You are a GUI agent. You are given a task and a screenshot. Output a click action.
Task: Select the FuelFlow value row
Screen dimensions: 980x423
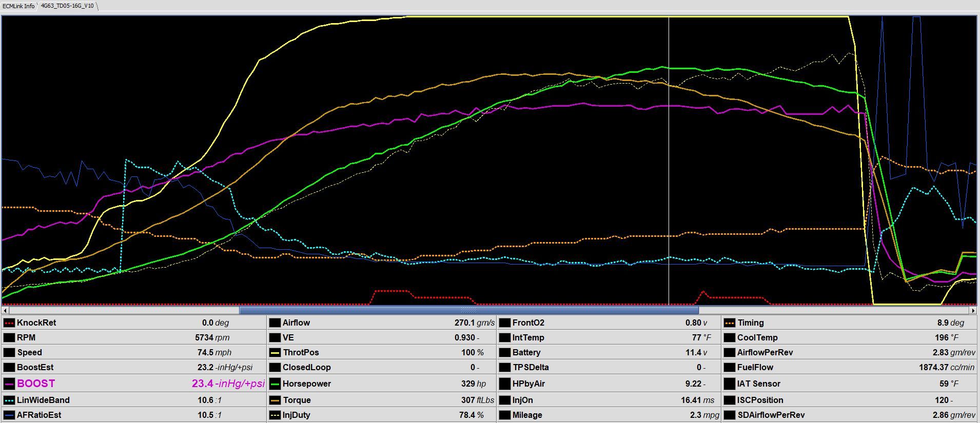(850, 368)
